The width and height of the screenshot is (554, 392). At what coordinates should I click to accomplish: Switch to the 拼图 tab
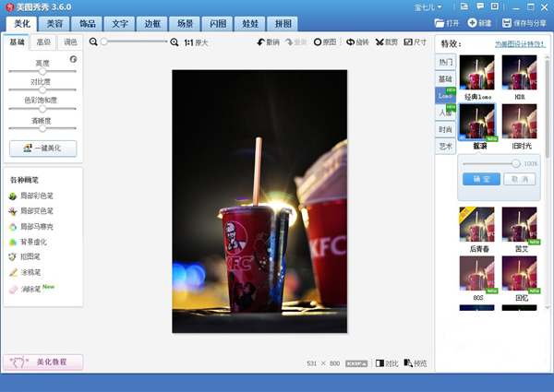click(283, 24)
